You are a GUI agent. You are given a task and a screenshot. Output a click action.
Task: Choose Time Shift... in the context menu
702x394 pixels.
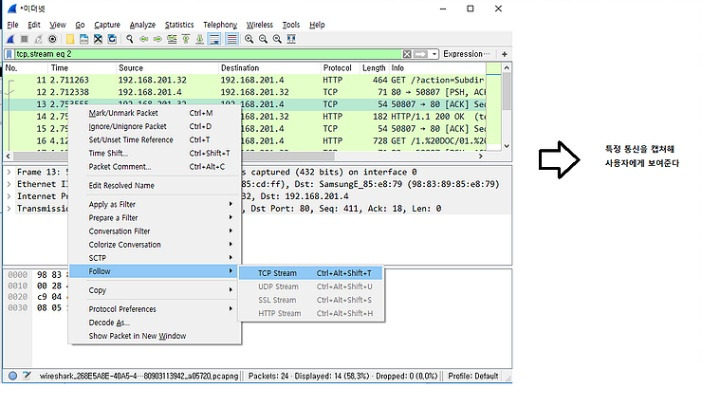tap(155, 154)
